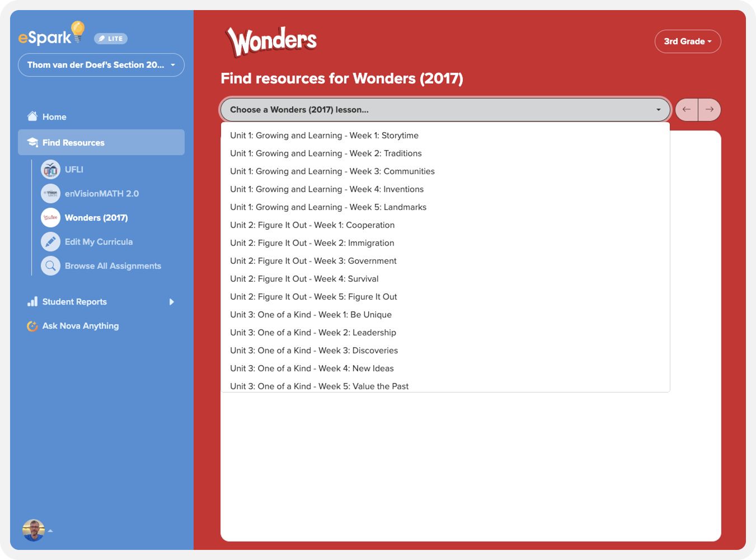Select Unit 2 Week 1: Cooperation
Viewport: 756px width, 560px height.
click(445, 225)
